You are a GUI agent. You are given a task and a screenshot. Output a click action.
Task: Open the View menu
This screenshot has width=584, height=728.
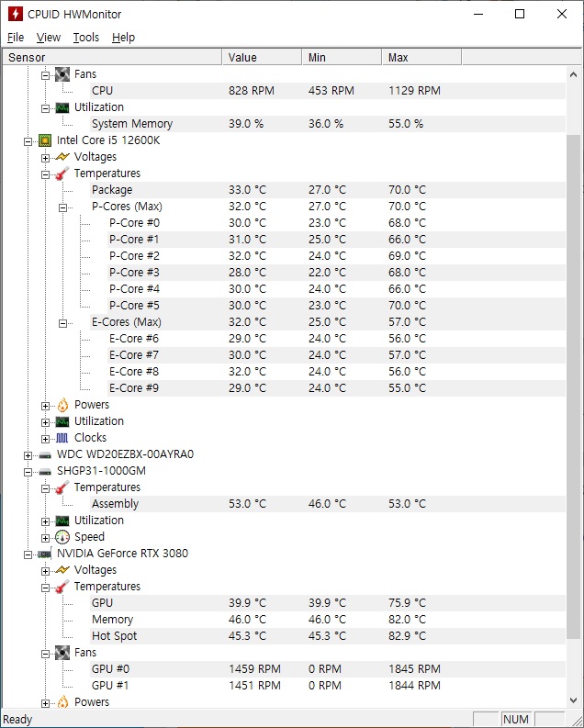(x=49, y=37)
